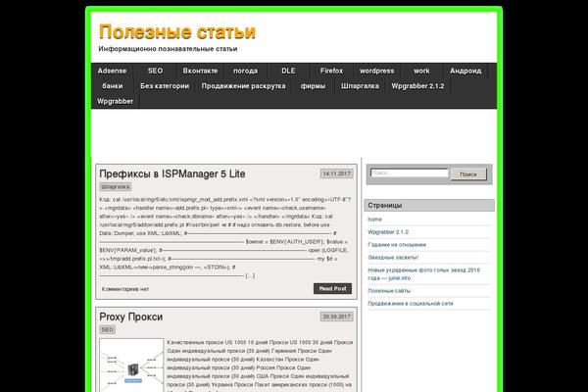Open the Adsense category
The height and width of the screenshot is (392, 588).
point(112,71)
